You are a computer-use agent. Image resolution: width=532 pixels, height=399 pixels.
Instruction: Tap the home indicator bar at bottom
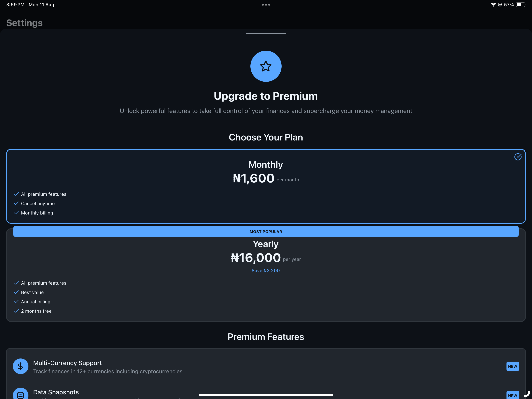tap(266, 395)
